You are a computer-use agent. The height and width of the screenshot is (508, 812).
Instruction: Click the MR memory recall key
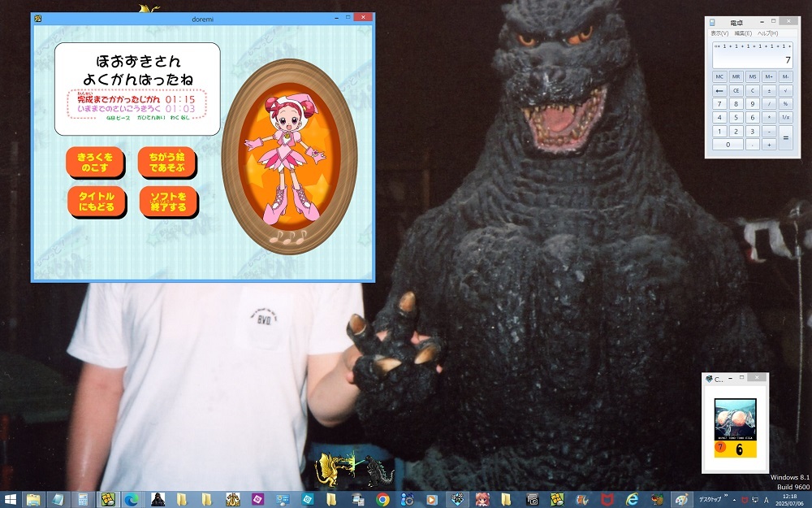tap(736, 76)
